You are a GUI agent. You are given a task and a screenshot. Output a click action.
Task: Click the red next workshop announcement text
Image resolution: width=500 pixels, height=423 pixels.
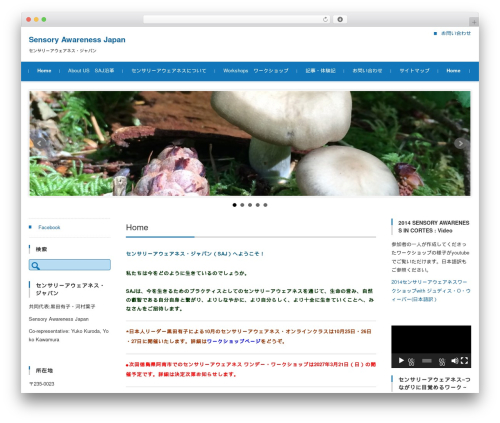tap(251, 369)
